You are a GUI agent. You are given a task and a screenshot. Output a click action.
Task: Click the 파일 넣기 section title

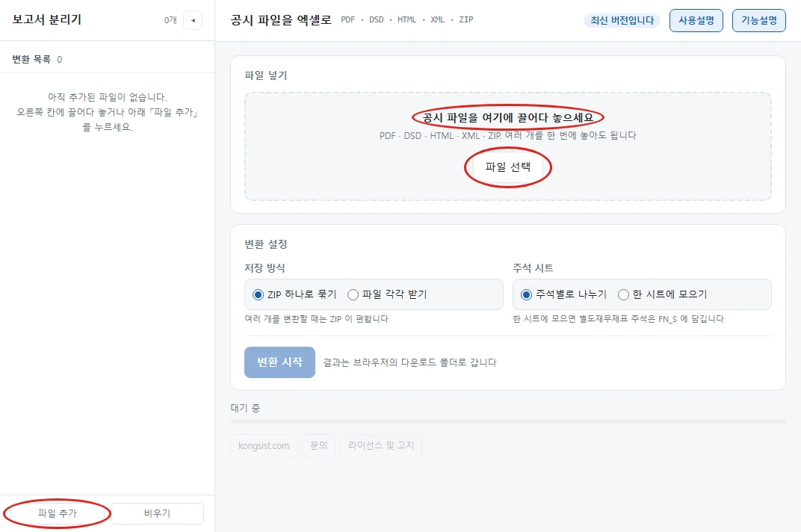[266, 75]
